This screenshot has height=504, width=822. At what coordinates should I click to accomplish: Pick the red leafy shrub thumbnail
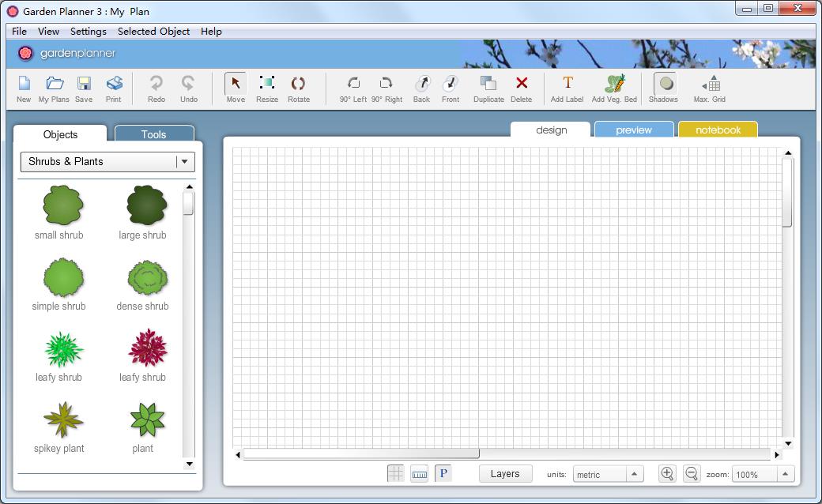click(x=146, y=348)
